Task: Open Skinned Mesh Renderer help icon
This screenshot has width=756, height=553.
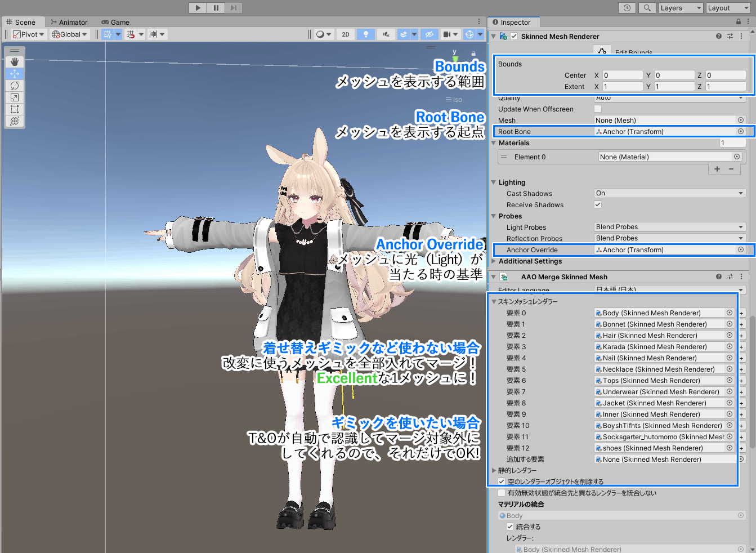Action: (719, 36)
